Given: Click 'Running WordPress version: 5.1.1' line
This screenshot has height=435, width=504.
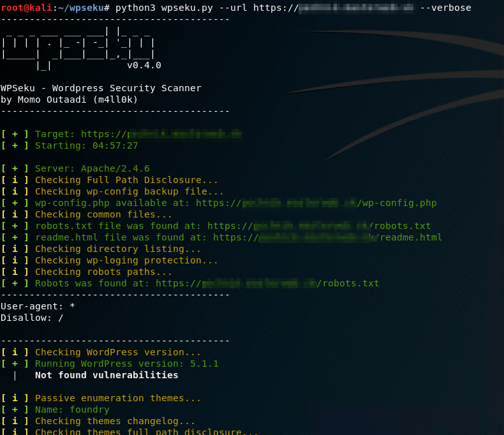Looking at the screenshot, I should 126,364.
